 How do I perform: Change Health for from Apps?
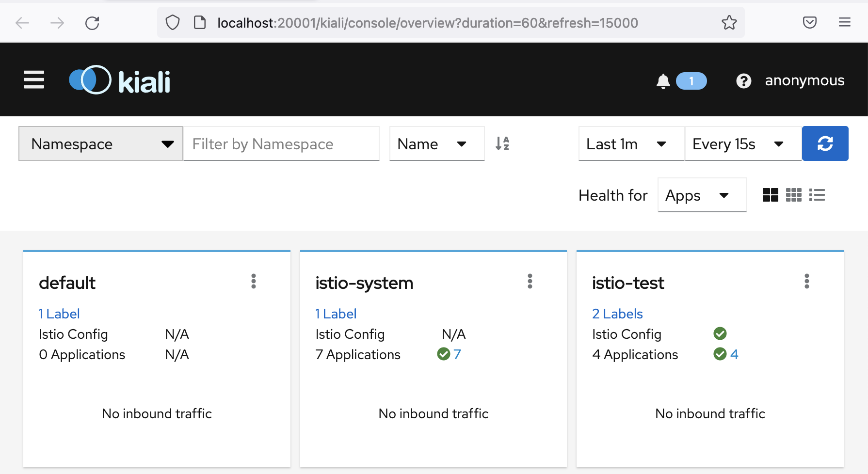(x=702, y=195)
